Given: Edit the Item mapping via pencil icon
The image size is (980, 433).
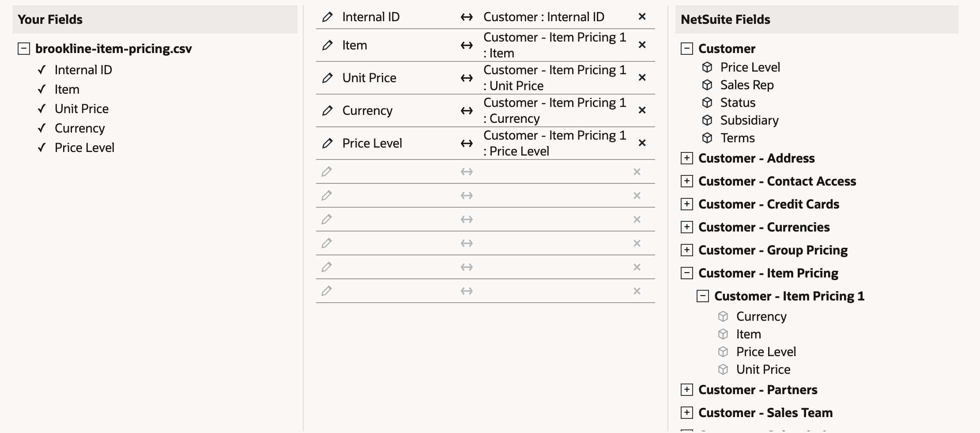Looking at the screenshot, I should coord(327,45).
